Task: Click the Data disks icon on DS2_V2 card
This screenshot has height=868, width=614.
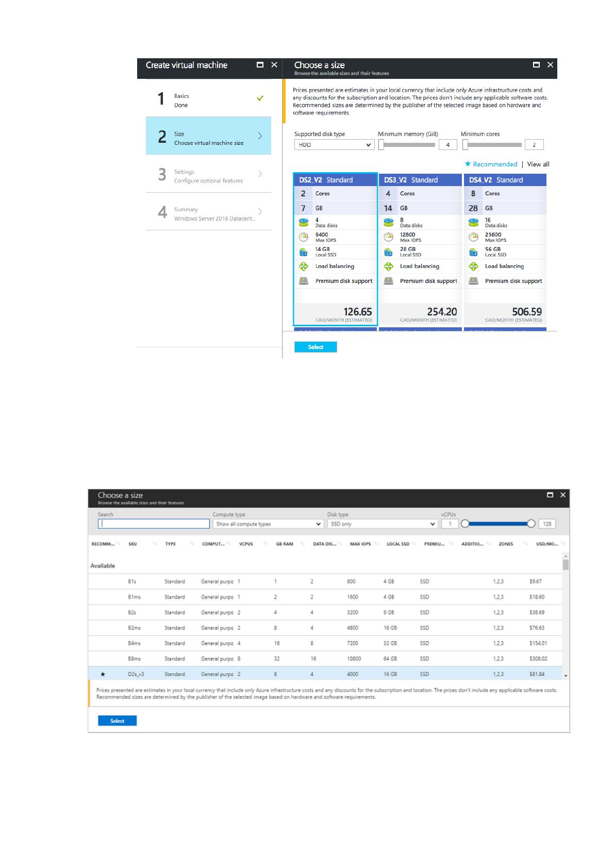Action: coord(304,223)
